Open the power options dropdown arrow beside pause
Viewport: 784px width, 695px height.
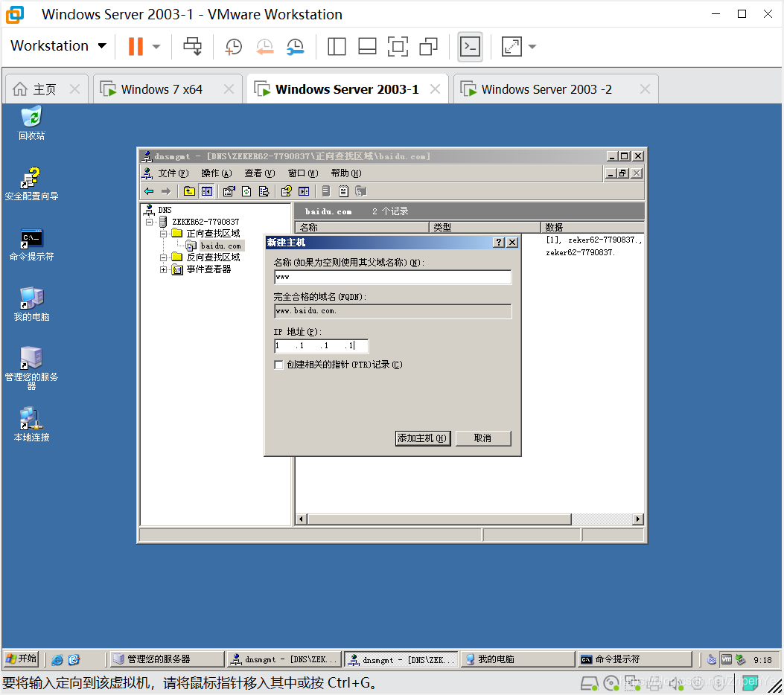point(156,46)
